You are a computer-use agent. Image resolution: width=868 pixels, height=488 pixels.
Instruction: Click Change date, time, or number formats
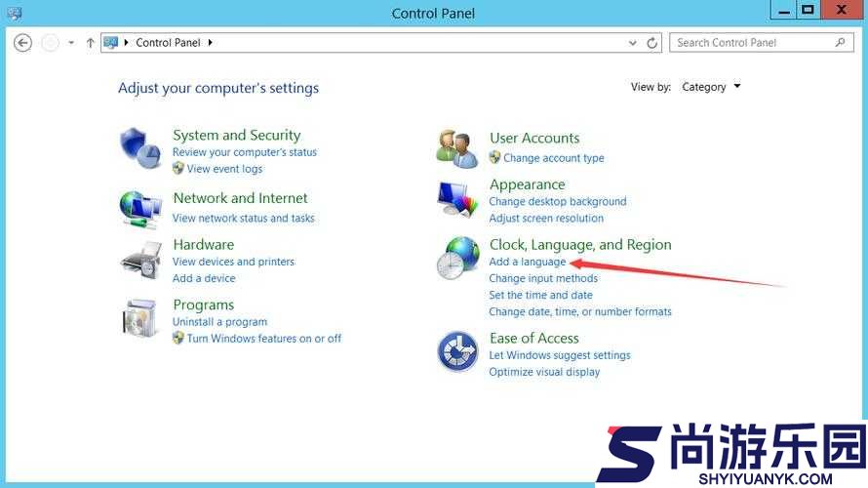pyautogui.click(x=580, y=311)
